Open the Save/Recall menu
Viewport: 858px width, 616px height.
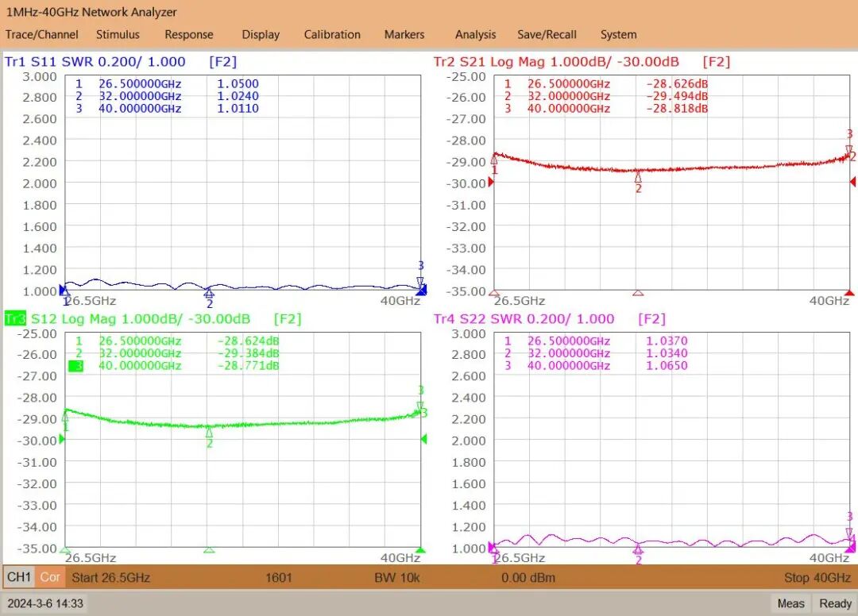pos(547,34)
